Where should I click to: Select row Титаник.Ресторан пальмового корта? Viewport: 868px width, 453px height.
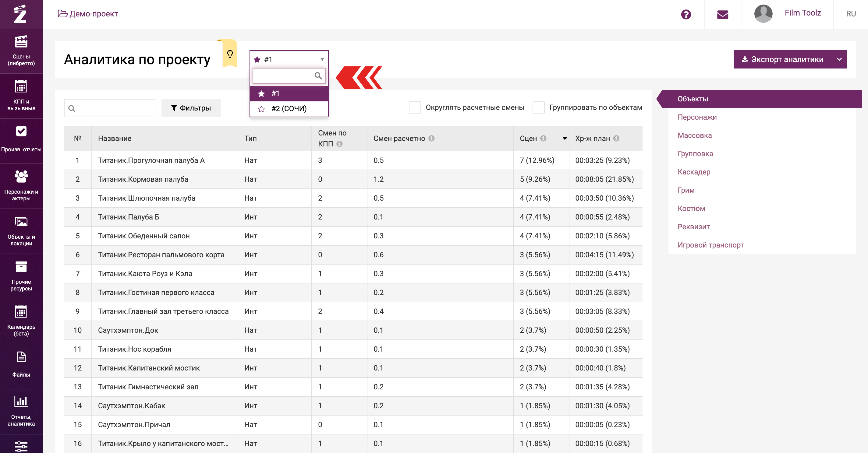click(353, 255)
